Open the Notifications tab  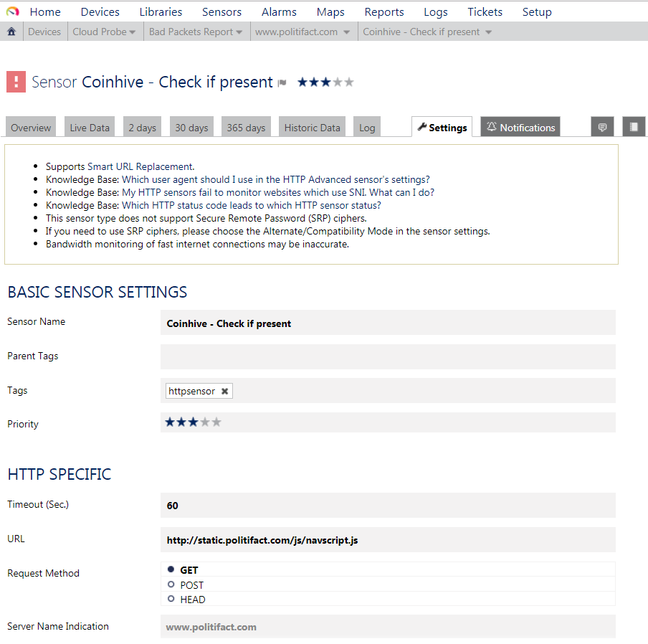pyautogui.click(x=520, y=127)
